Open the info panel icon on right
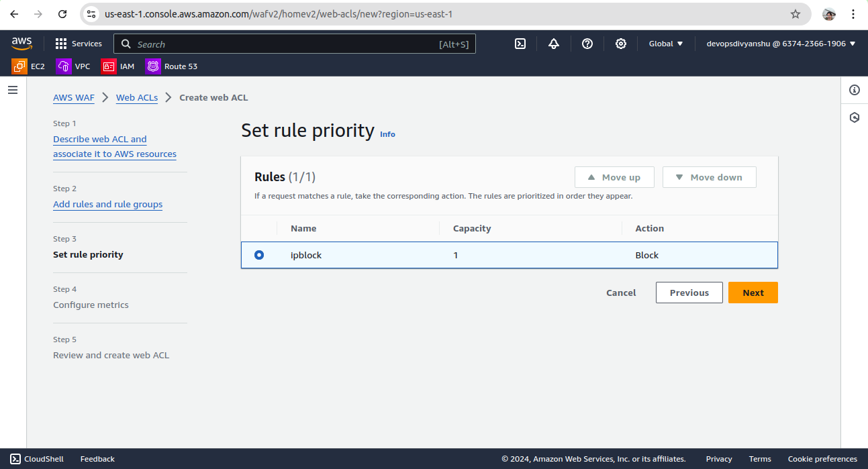Image resolution: width=868 pixels, height=469 pixels. pos(854,90)
